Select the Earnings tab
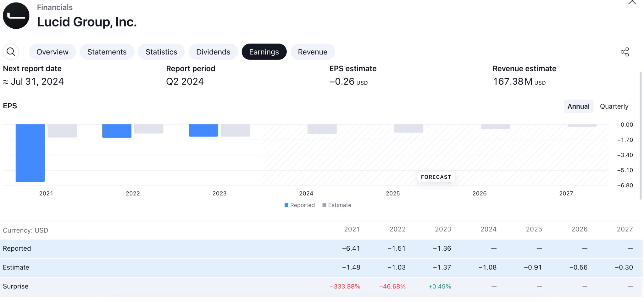This screenshot has height=302, width=644. click(264, 52)
